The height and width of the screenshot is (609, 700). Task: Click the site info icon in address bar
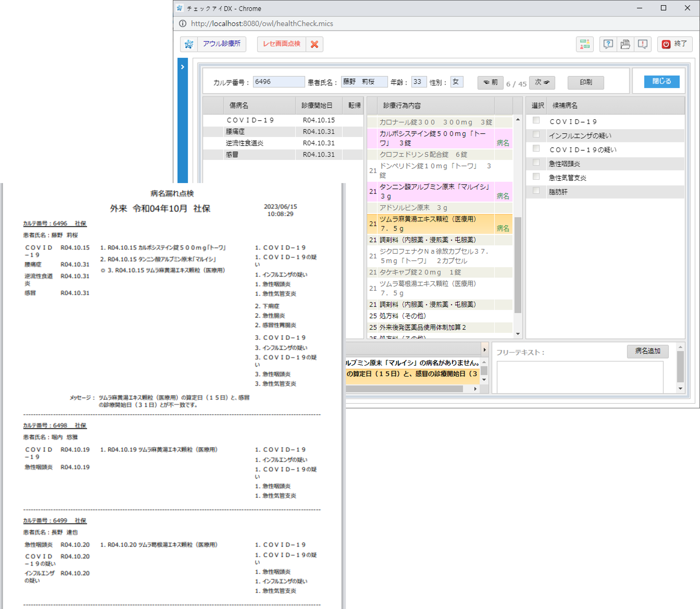182,23
